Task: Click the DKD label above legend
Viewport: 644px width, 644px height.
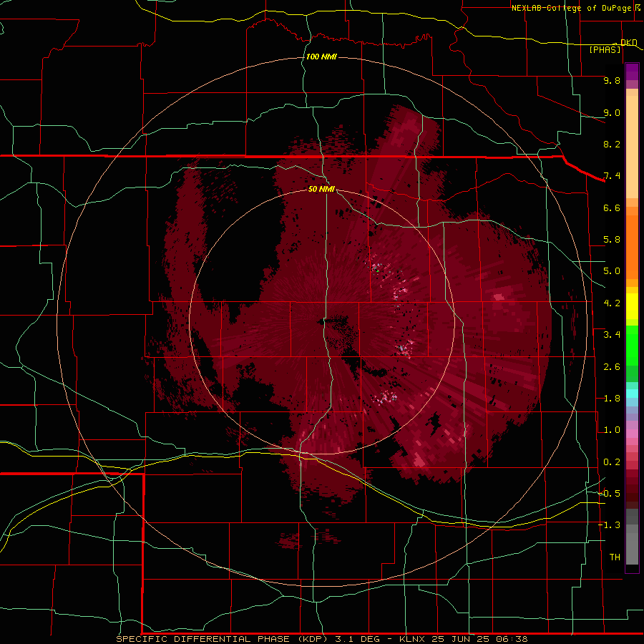Action: pyautogui.click(x=628, y=42)
